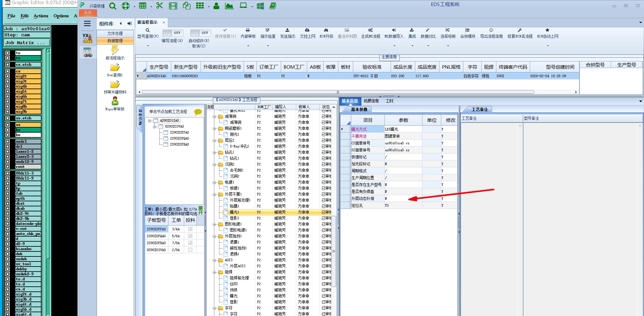
Task: Click 数据对比 compare tool
Action: tap(428, 33)
